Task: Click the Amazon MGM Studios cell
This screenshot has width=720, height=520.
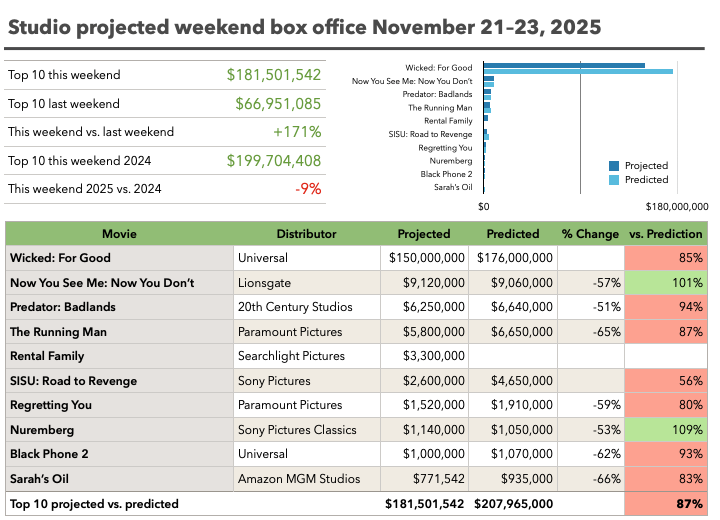Action: [x=306, y=479]
